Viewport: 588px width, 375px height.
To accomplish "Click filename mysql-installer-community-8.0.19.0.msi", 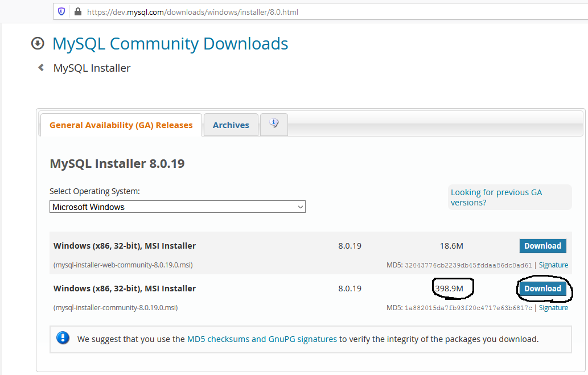I will pos(116,308).
